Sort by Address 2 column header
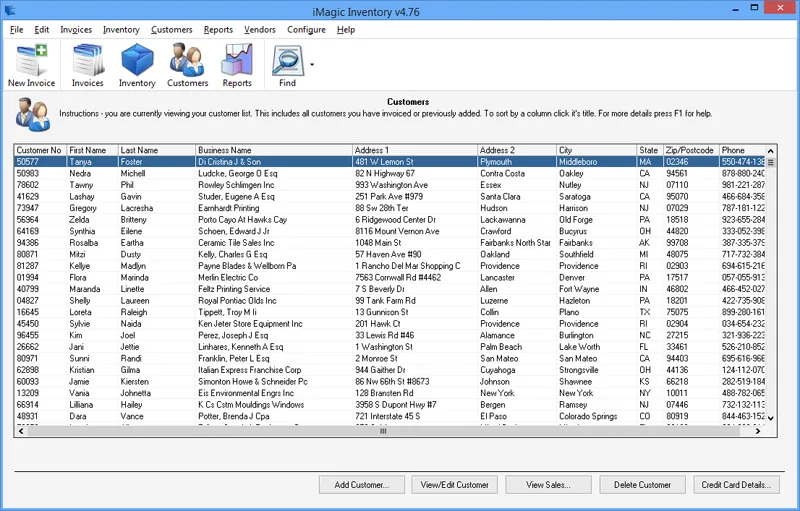Viewport: 800px width, 511px height. tap(517, 150)
